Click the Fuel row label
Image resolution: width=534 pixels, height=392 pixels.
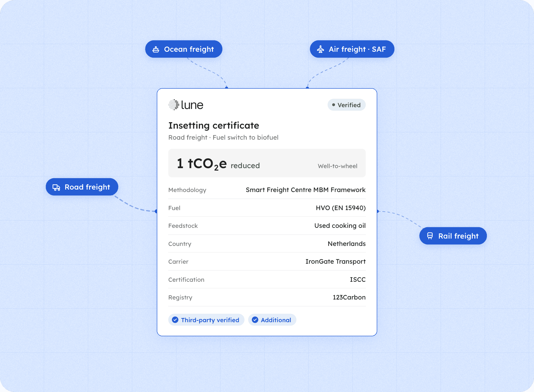[x=174, y=208]
